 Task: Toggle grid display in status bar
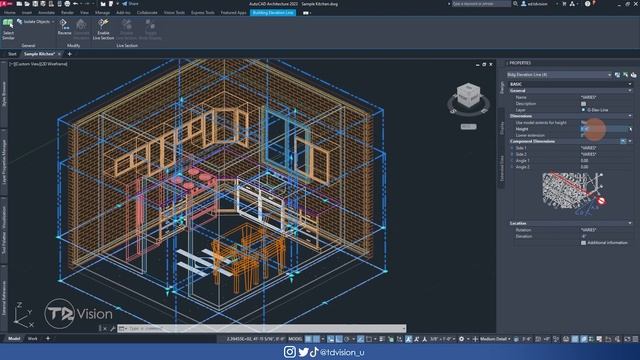309,339
